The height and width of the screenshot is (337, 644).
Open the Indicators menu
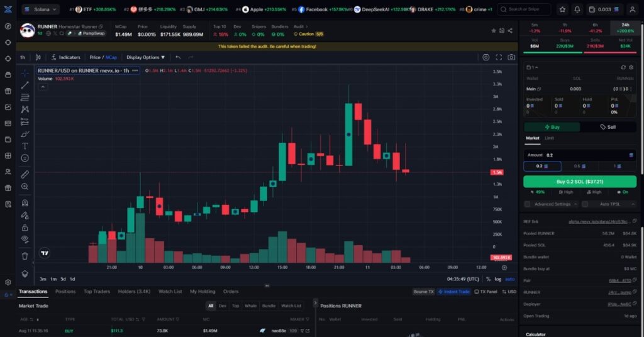65,57
